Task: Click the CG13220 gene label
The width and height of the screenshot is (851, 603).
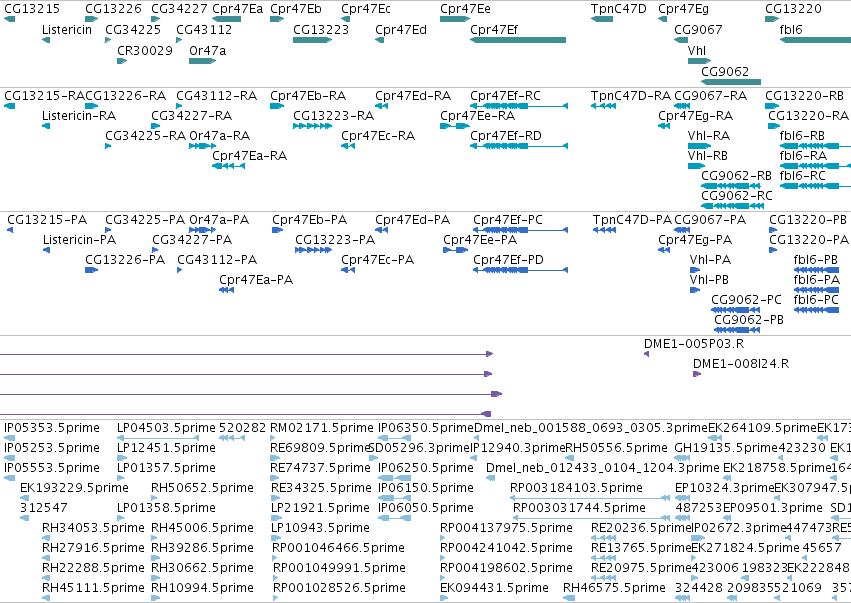Action: point(793,9)
